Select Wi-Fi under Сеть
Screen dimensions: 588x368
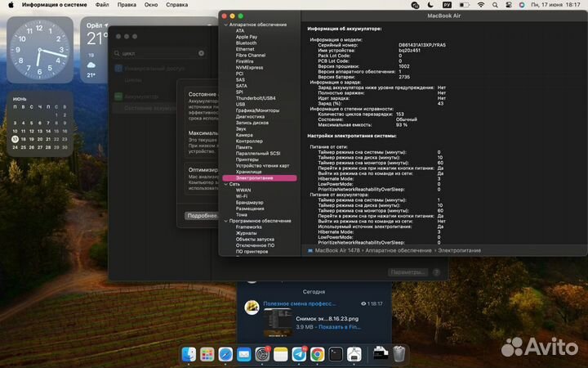(242, 196)
